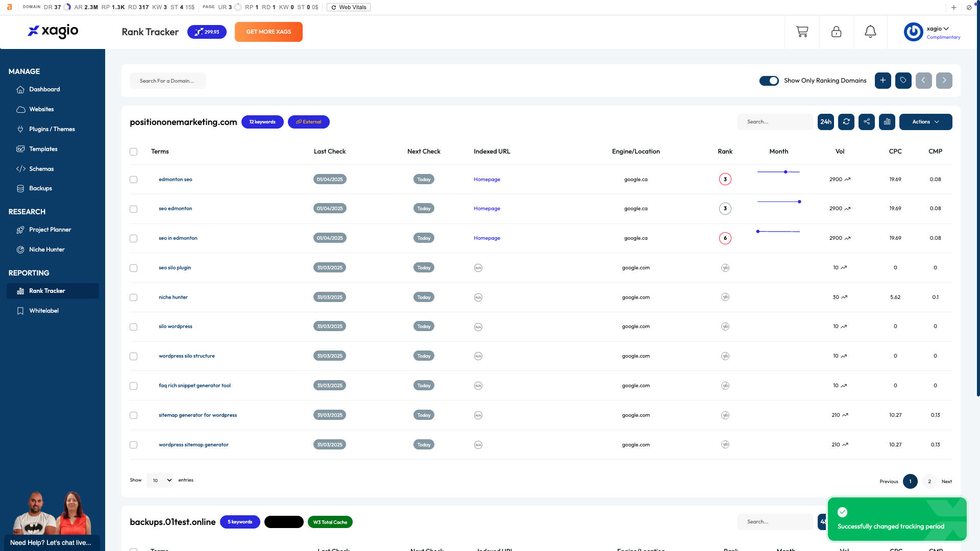The height and width of the screenshot is (551, 980).
Task: Click the plus icon in top toolbar
Action: tap(953, 7)
